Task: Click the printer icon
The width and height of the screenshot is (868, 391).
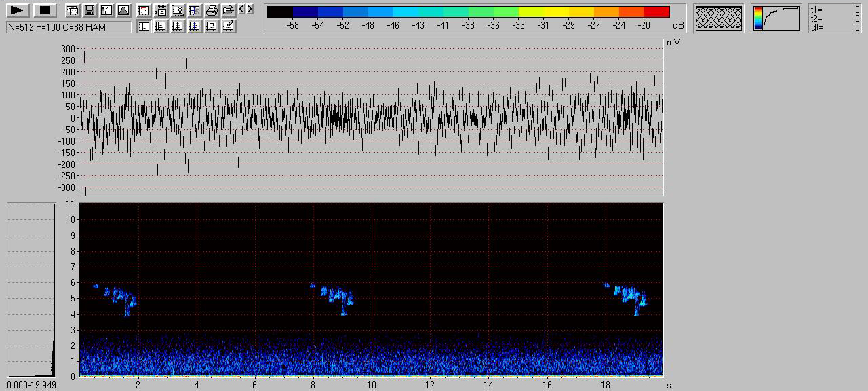Action: (x=212, y=10)
